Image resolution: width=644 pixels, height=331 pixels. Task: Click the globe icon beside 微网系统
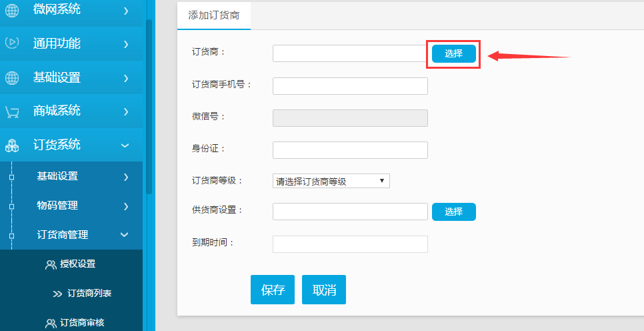[12, 11]
